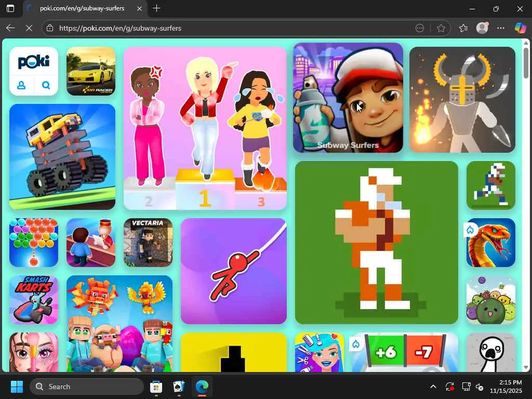Open the chat bubble icon in the address bar

tap(420, 28)
